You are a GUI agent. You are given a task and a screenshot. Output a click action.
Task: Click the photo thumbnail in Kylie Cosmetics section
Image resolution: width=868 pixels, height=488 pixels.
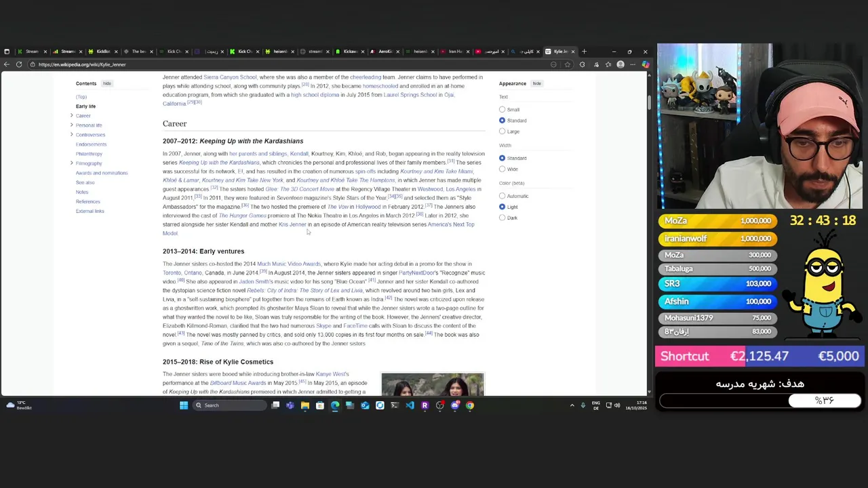coord(433,384)
